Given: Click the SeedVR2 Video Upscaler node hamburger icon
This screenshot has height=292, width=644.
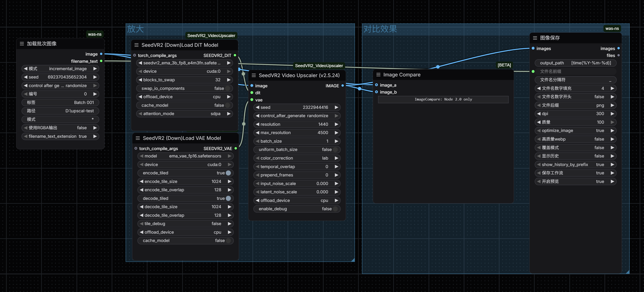Looking at the screenshot, I should pyautogui.click(x=254, y=75).
